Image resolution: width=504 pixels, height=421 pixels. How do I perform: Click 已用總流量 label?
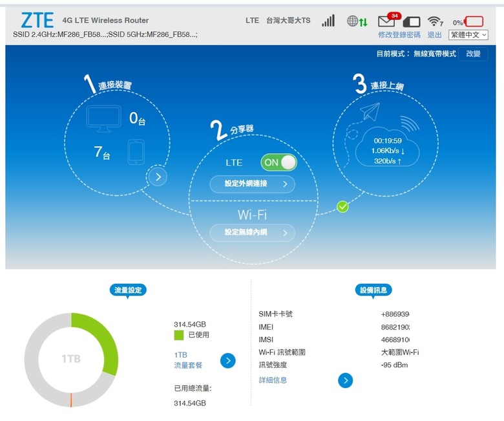[193, 388]
